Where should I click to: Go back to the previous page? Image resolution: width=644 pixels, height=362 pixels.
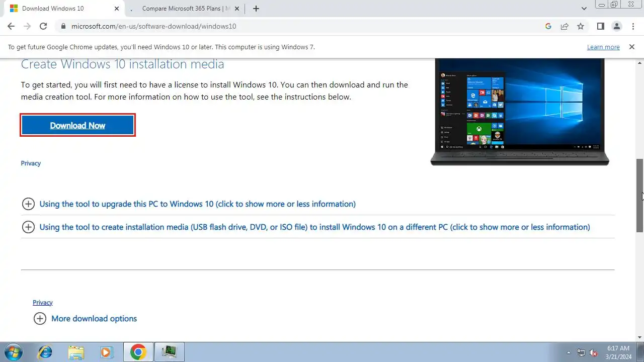(x=11, y=26)
